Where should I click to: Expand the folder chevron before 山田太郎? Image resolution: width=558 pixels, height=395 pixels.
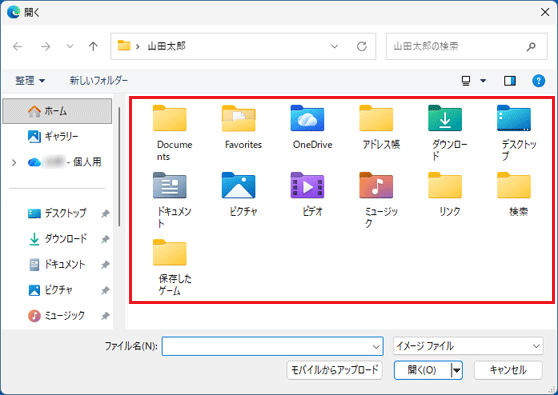137,46
